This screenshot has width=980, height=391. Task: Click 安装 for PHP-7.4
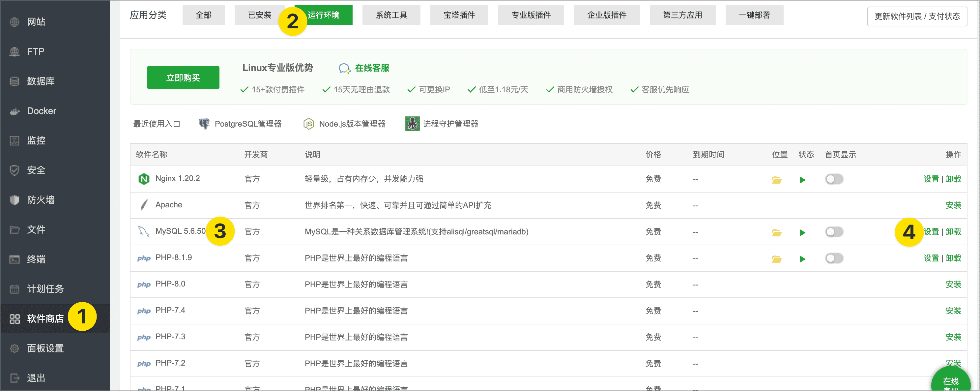coord(953,311)
